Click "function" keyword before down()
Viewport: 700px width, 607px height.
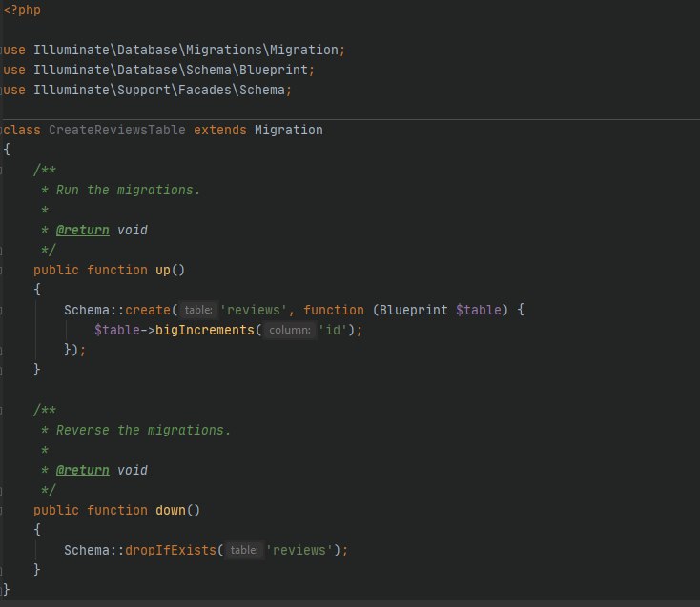click(117, 510)
